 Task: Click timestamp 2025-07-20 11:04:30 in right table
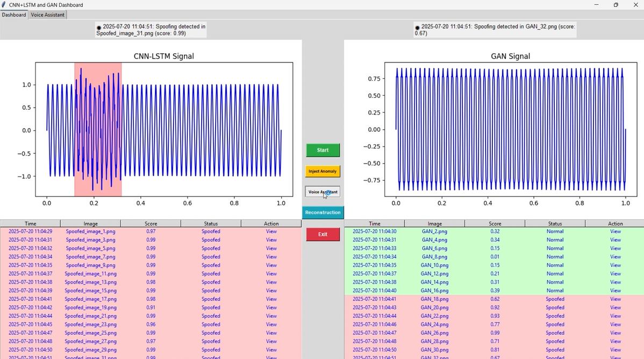click(x=374, y=231)
